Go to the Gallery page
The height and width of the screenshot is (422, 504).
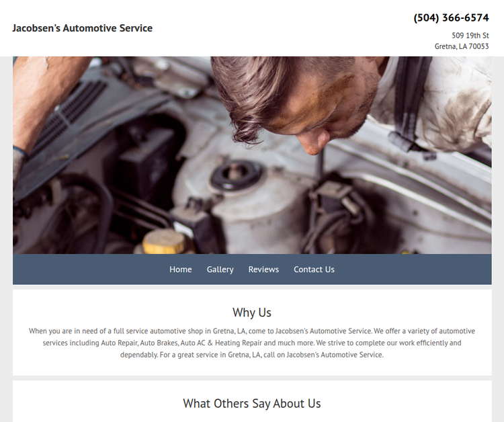click(x=220, y=269)
